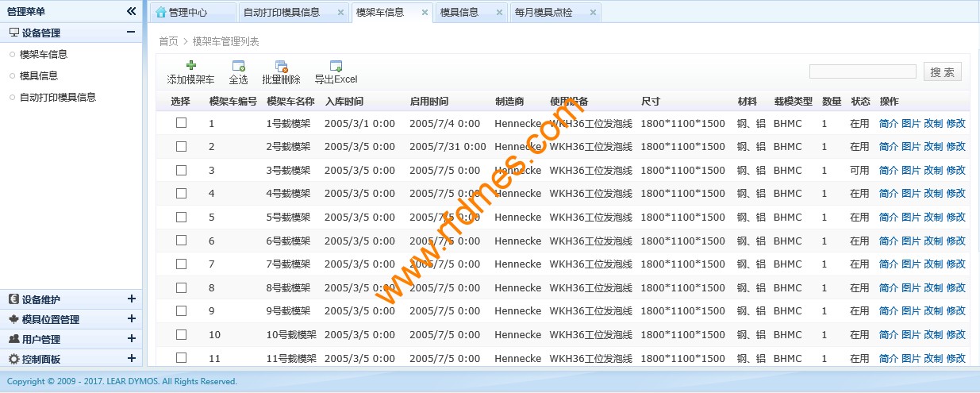Check the checkbox for row 7号载模架

click(181, 264)
